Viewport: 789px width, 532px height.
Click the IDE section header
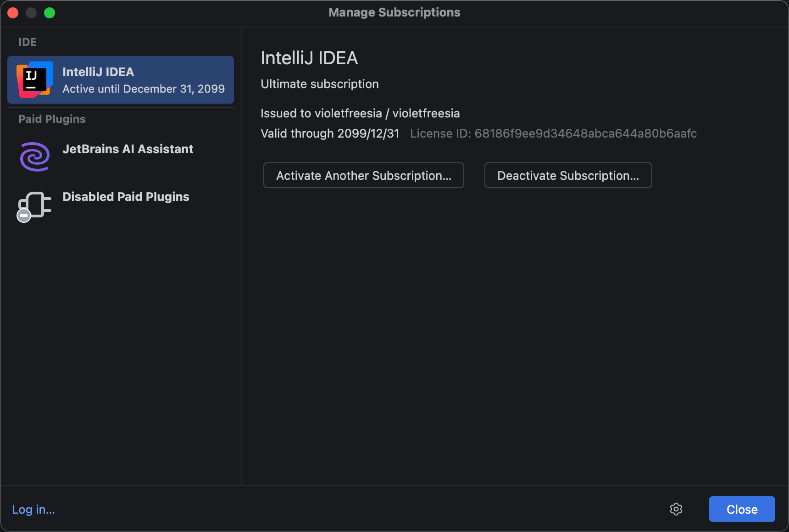click(28, 42)
